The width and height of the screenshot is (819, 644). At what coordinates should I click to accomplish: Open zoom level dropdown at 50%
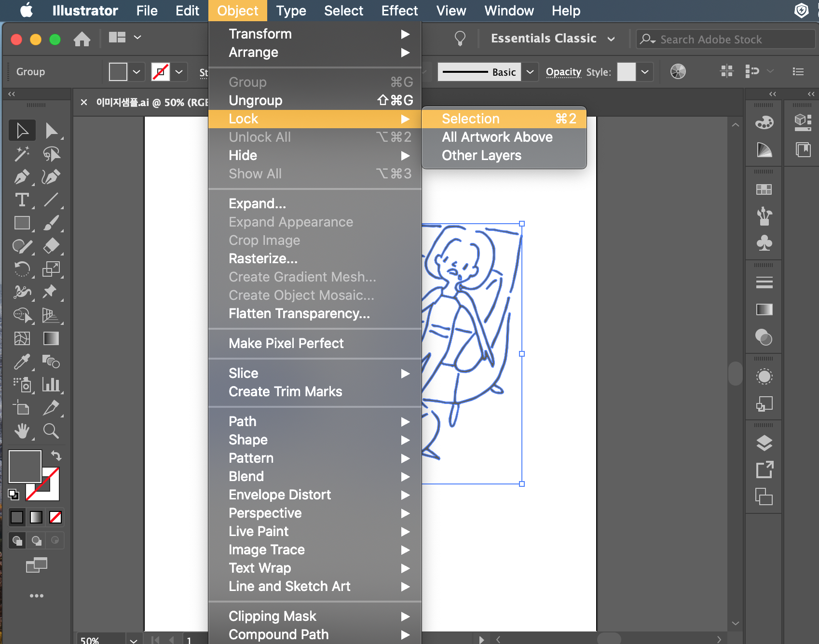[133, 640]
